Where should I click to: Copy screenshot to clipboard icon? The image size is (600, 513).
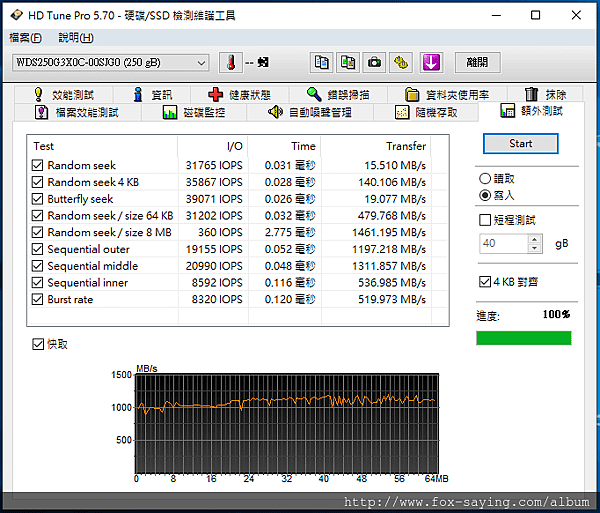click(x=348, y=62)
